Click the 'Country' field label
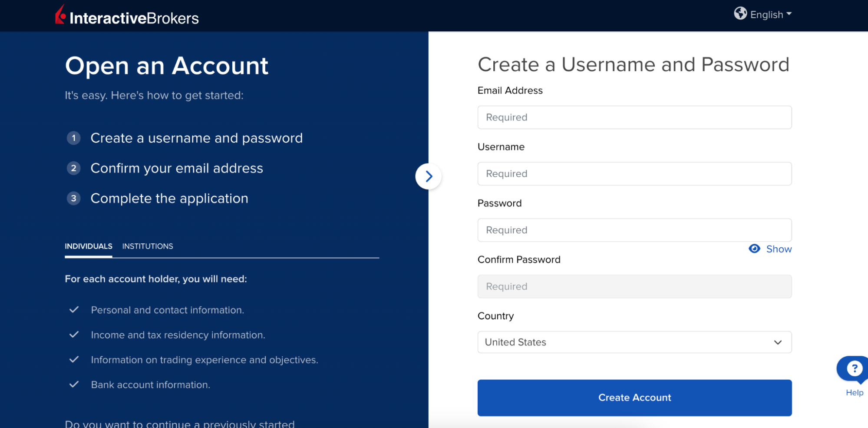The width and height of the screenshot is (868, 428). point(495,316)
